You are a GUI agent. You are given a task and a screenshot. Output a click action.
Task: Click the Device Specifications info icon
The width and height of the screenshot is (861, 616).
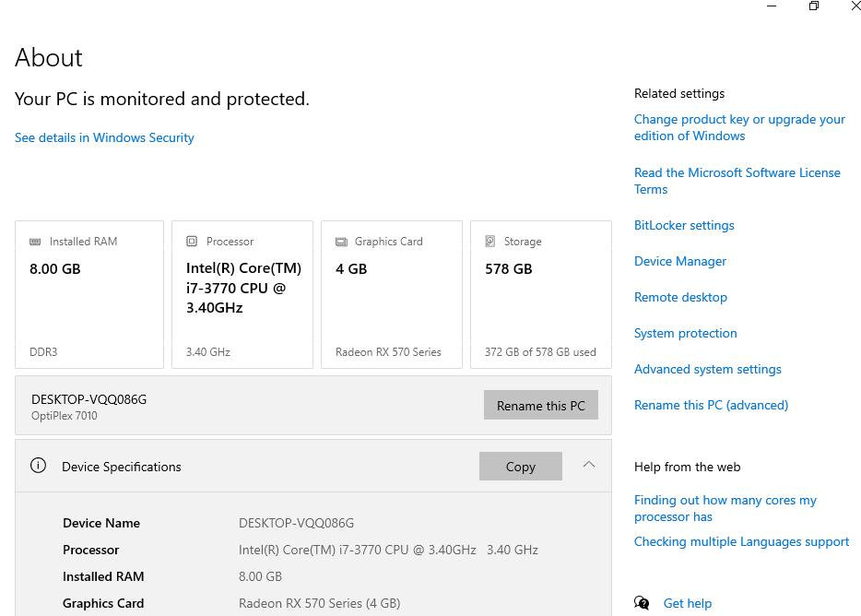38,466
